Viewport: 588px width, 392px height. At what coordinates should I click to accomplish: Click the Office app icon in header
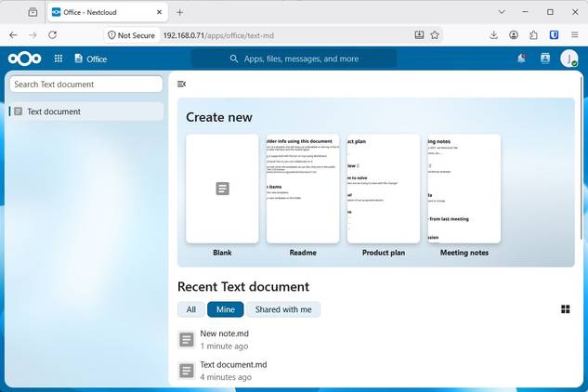coord(78,59)
